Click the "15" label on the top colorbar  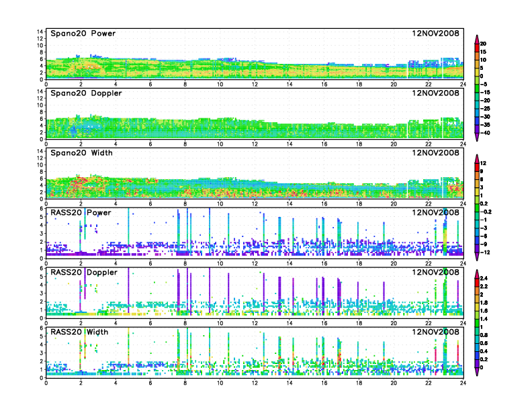click(483, 52)
